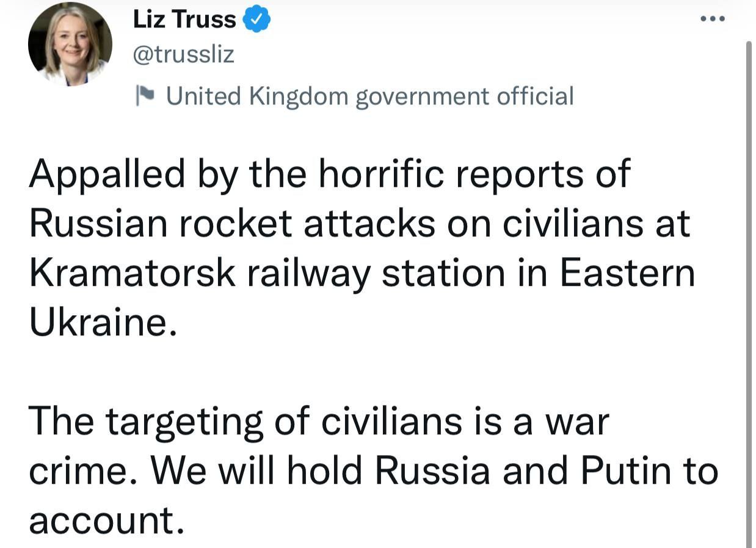The width and height of the screenshot is (756, 548).
Task: Click the word railway in the tweet
Action: pos(308,273)
